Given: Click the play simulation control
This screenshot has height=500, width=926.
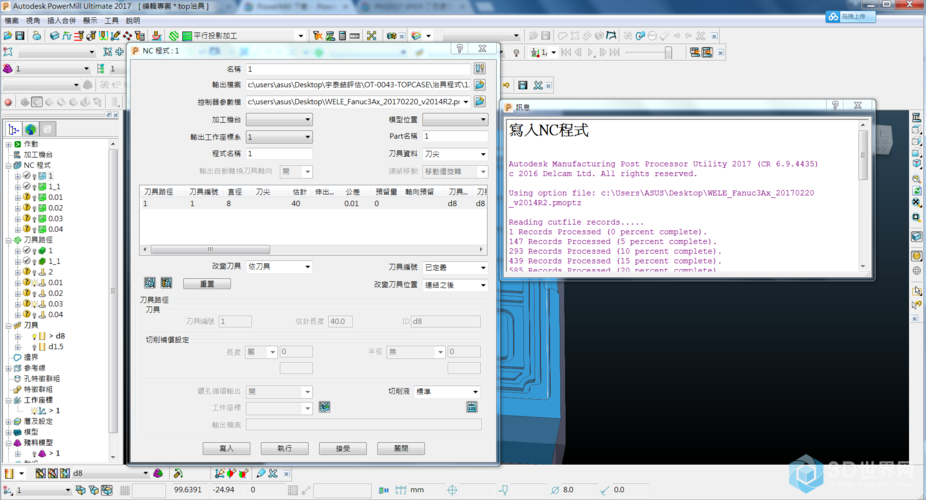Looking at the screenshot, I should (x=591, y=53).
